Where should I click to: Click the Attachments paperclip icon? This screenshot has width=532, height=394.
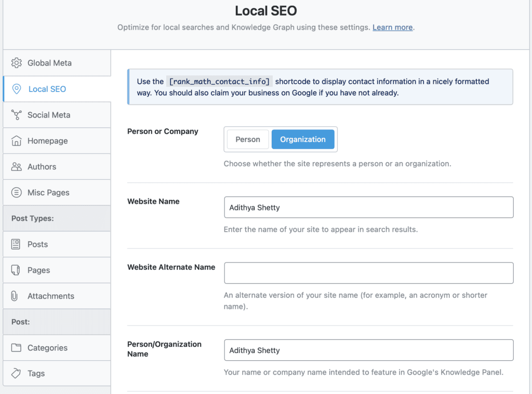(14, 296)
